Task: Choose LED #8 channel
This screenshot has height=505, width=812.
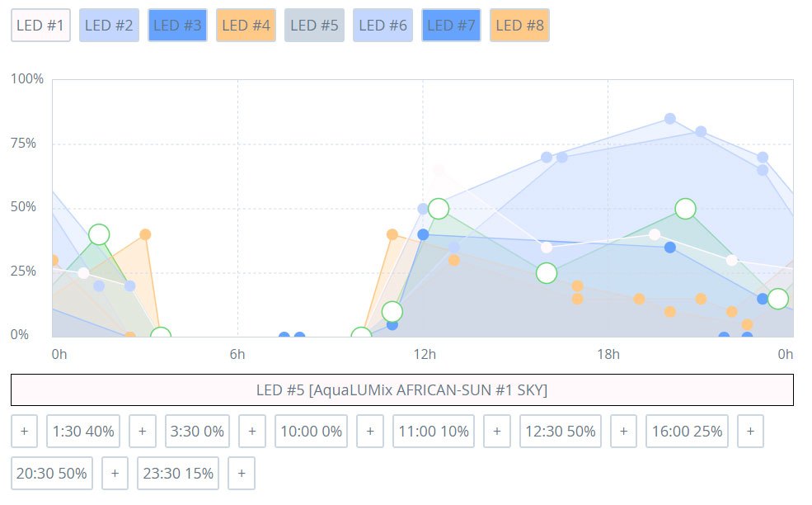Action: (520, 25)
